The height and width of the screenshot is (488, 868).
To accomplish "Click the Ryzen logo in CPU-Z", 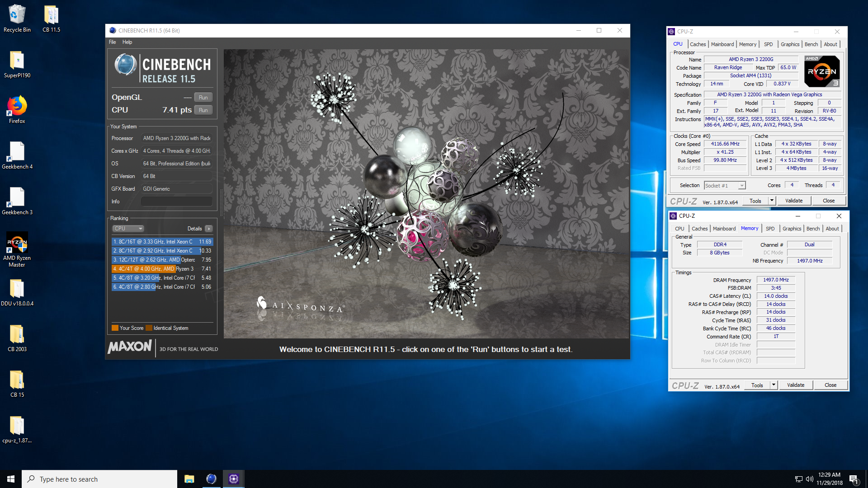I will [x=822, y=71].
